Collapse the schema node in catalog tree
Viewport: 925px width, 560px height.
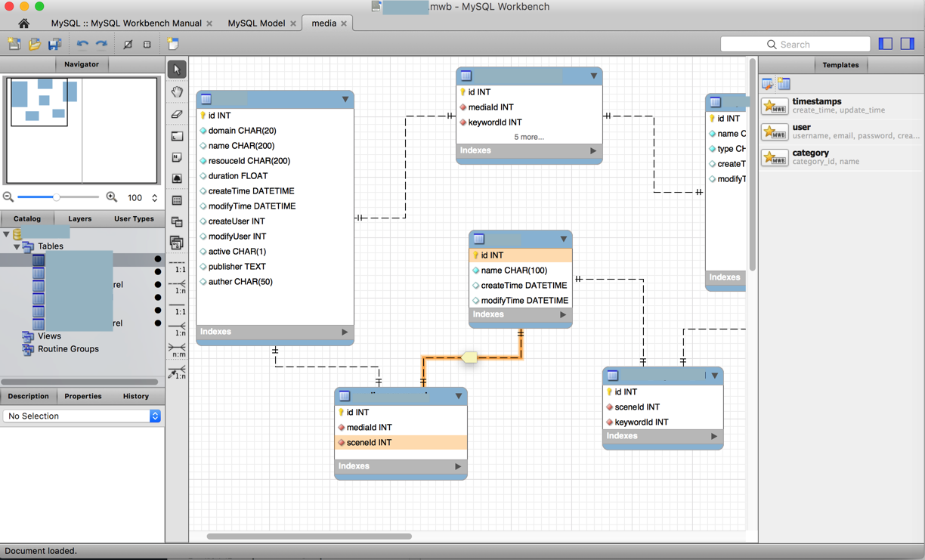tap(7, 234)
